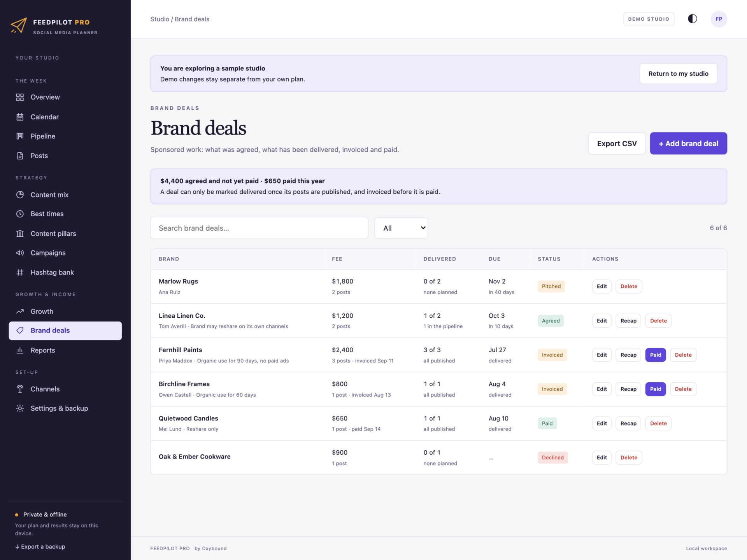Click the DEMO STUDIO badge
The width and height of the screenshot is (747, 560).
(649, 19)
